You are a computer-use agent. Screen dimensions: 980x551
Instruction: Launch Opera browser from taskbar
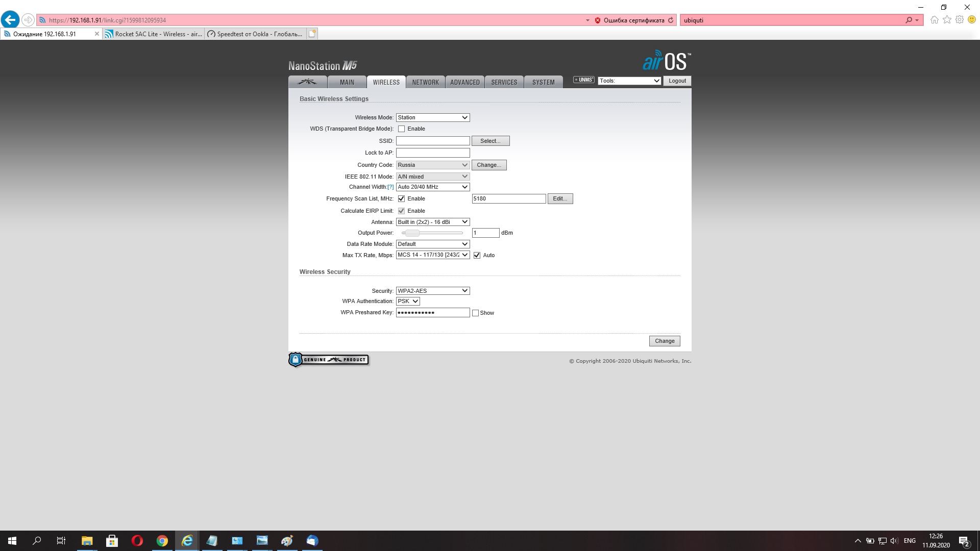pyautogui.click(x=137, y=541)
